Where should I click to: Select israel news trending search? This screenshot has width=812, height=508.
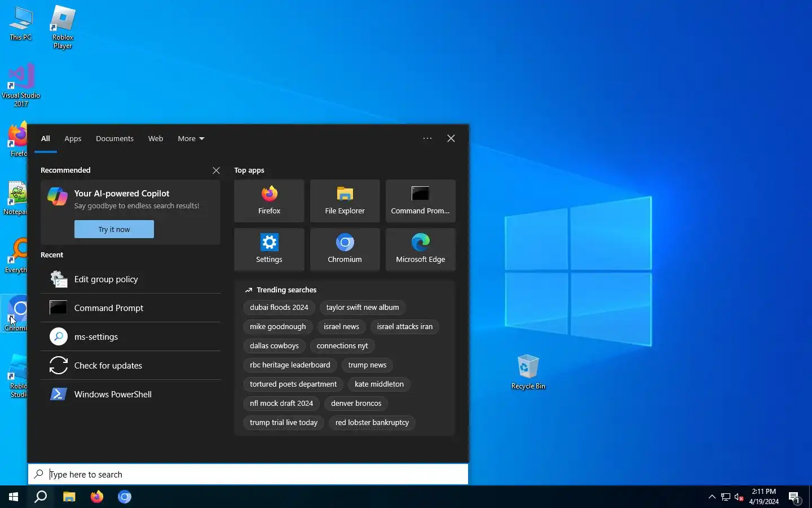coord(341,327)
